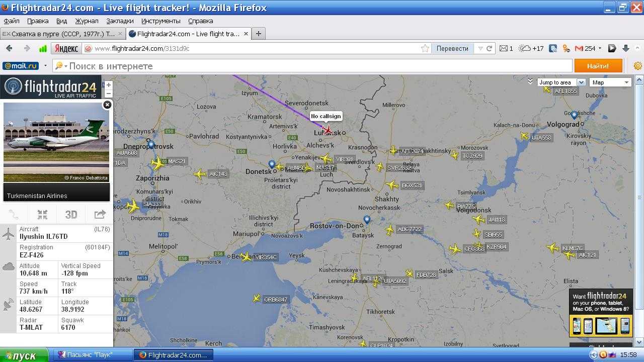Select the UTA558 plane icon
The height and width of the screenshot is (362, 644).
point(524,136)
